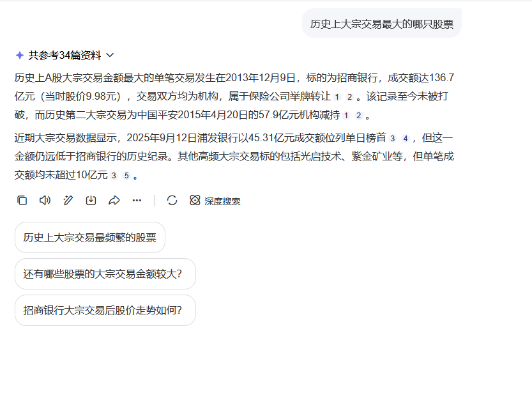Open 共参考34篇资料 reference list
This screenshot has width=532, height=409.
65,55
